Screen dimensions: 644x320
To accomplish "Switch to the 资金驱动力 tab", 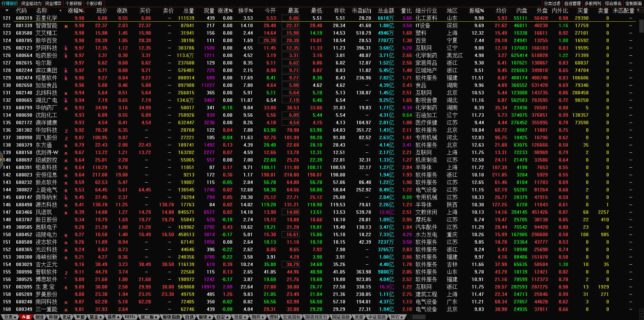I will tap(31, 3).
